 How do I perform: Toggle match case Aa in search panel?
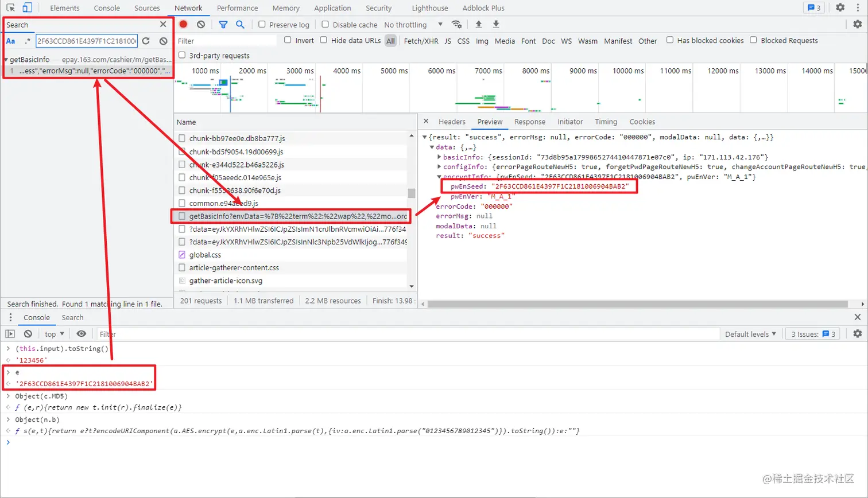point(11,41)
